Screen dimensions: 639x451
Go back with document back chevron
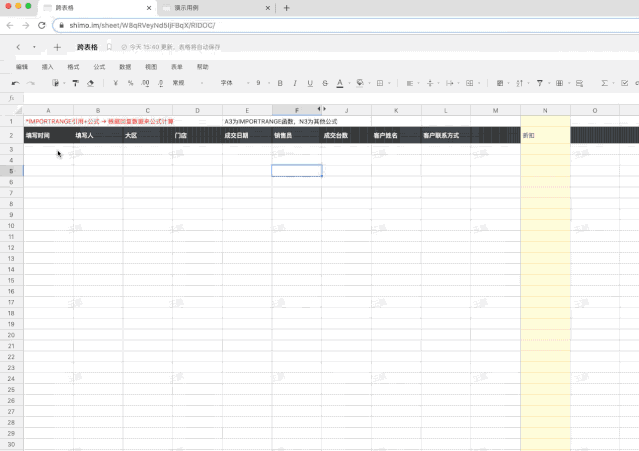[18, 47]
